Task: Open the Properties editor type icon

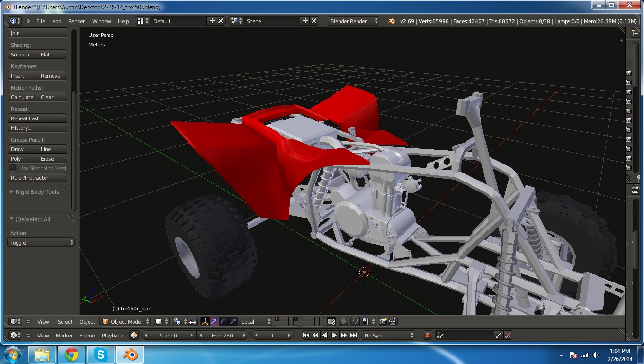Action: click(635, 190)
